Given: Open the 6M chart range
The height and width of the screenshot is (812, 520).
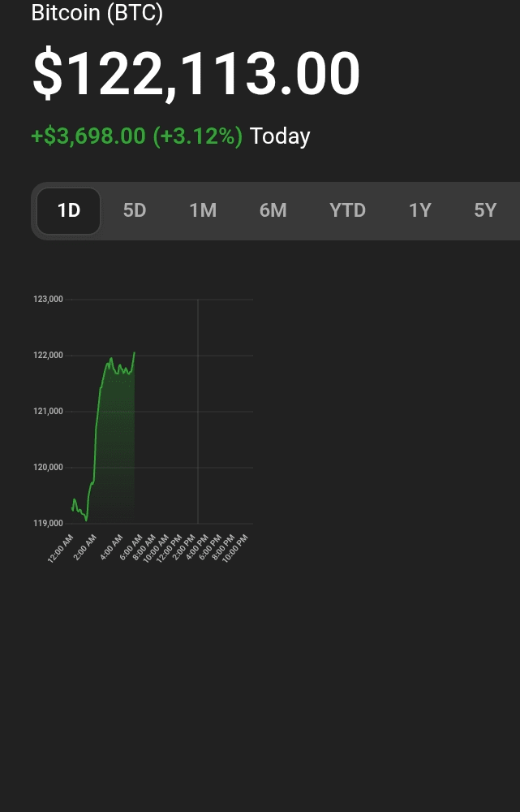Looking at the screenshot, I should pos(273,211).
